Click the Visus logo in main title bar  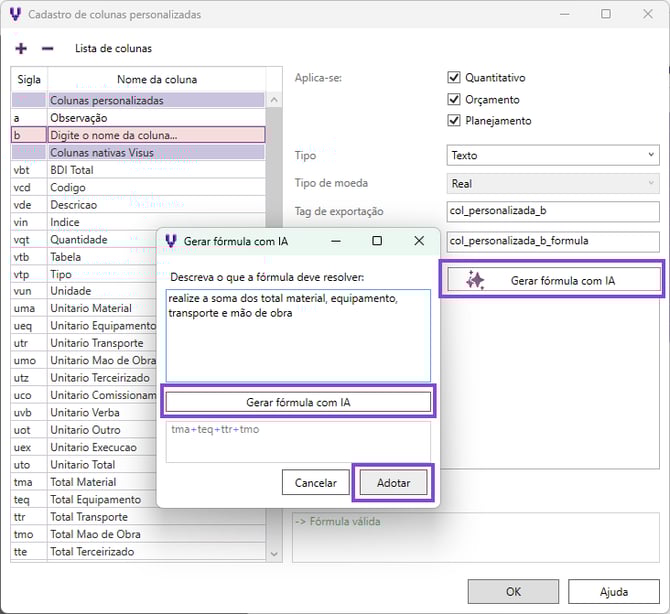coord(14,15)
